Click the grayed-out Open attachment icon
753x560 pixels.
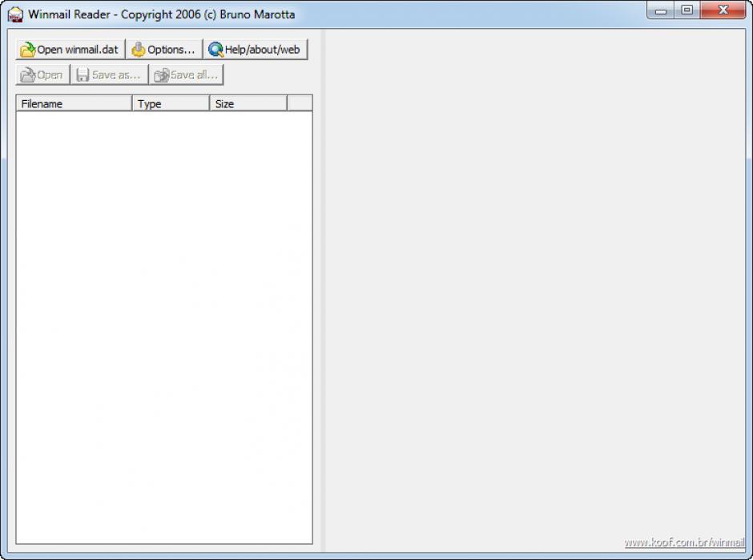pos(27,75)
